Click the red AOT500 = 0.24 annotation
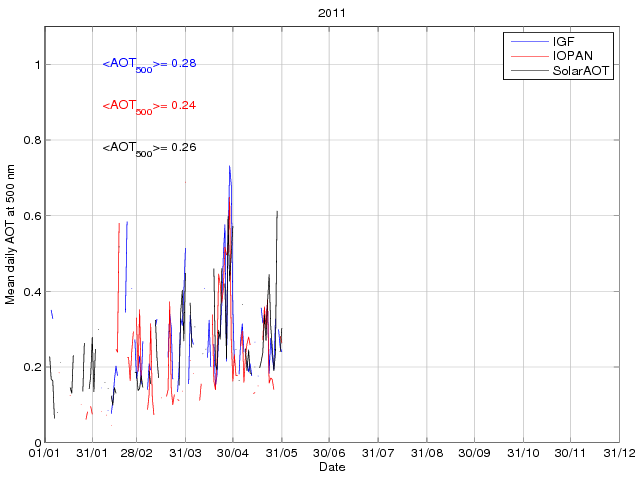Screen dimensions: 640x480 pos(149,106)
